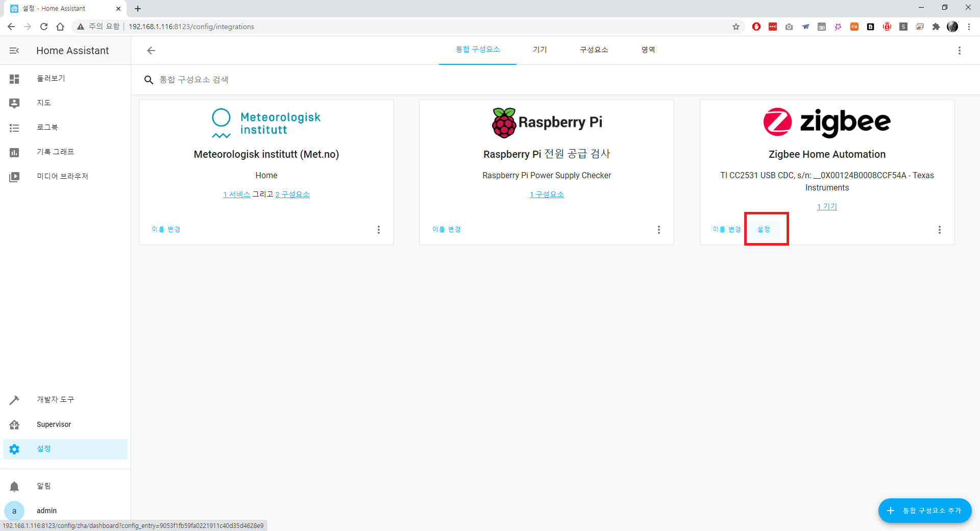Reload the browser page
980x531 pixels.
coord(44,27)
